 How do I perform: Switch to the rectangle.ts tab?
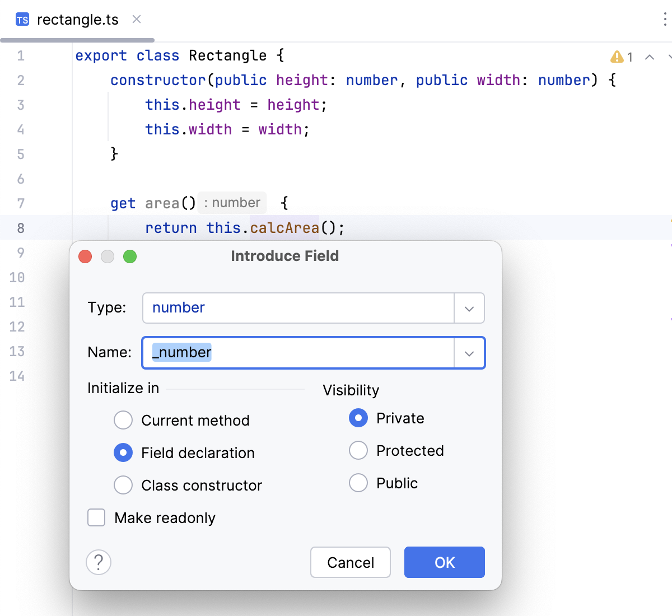pyautogui.click(x=77, y=20)
